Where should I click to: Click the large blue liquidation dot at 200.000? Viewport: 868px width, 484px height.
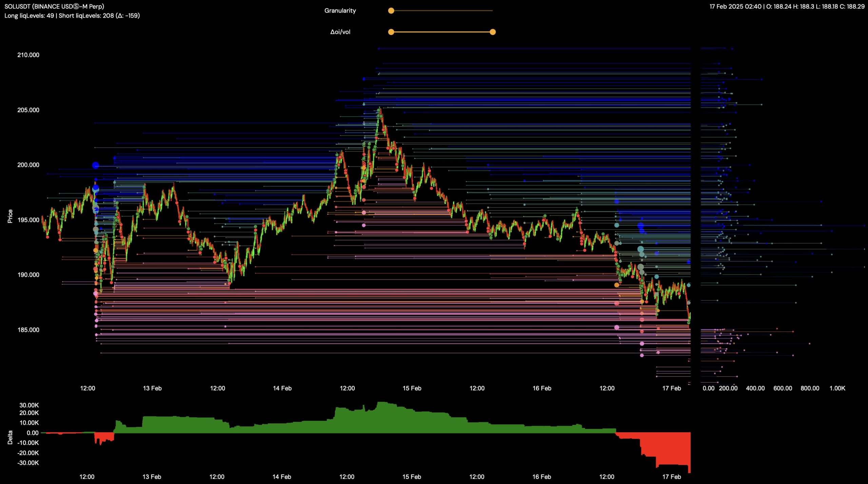tap(96, 165)
